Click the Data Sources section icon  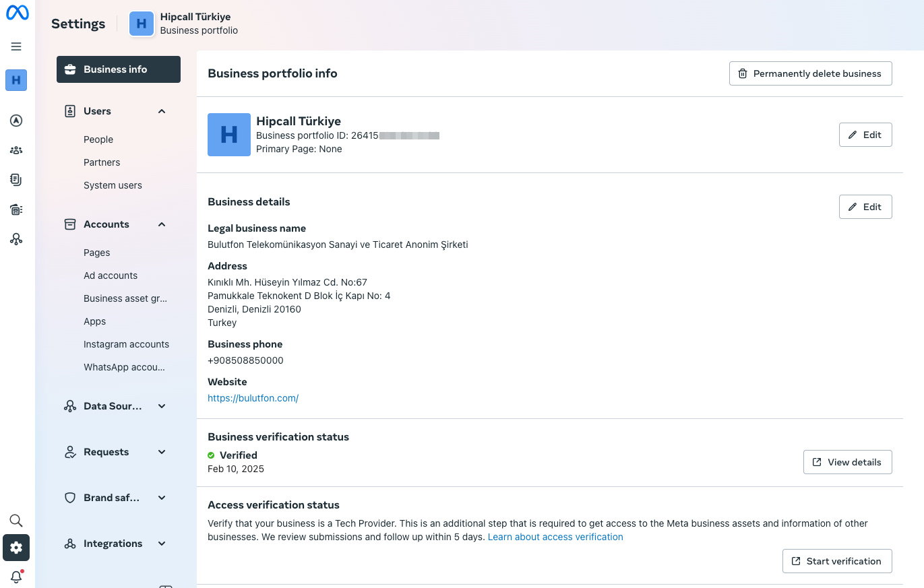click(69, 406)
